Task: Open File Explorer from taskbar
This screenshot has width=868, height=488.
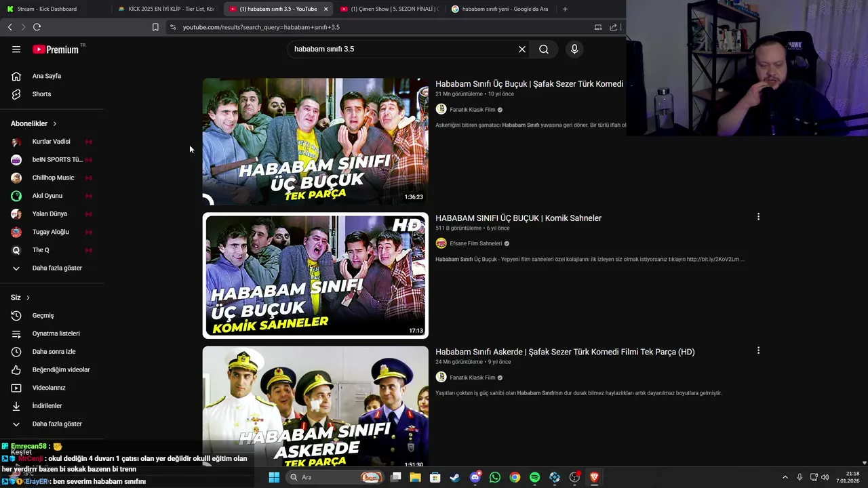Action: click(416, 477)
